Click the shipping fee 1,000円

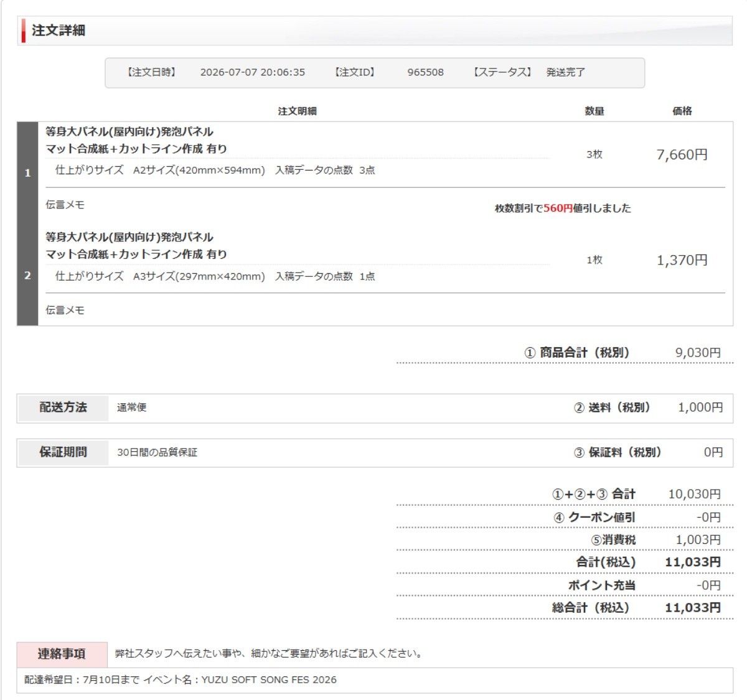coord(700,408)
